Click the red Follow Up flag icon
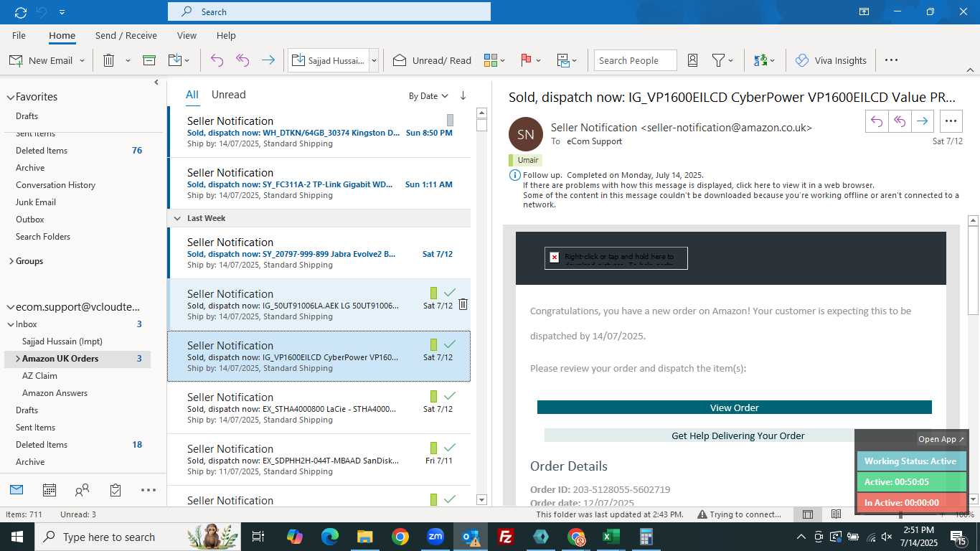 coord(526,60)
